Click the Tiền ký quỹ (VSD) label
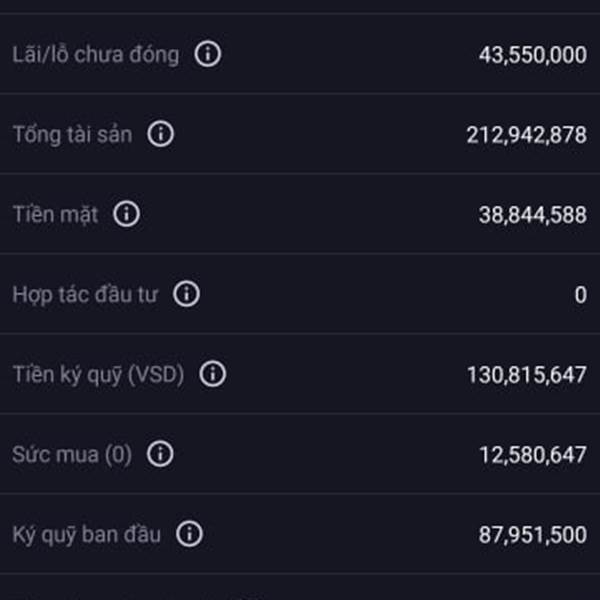Image resolution: width=600 pixels, height=600 pixels. (98, 375)
